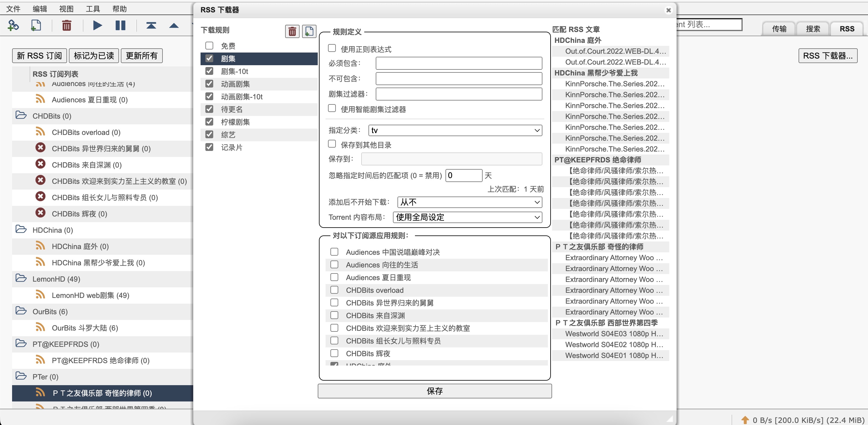Enable the 使用正则表达式 checkbox
The width and height of the screenshot is (868, 425).
pos(332,48)
